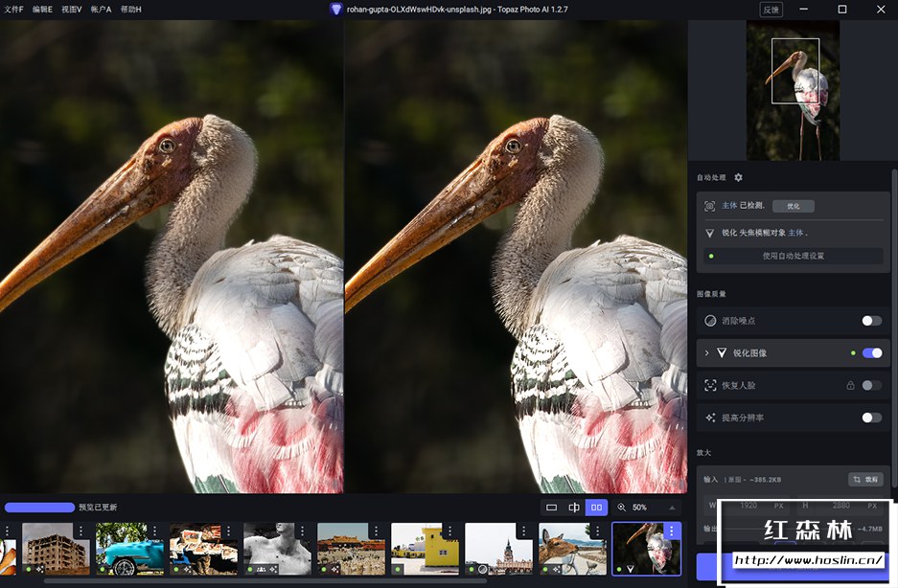The height and width of the screenshot is (588, 898).
Task: Select side-by-side comparison view icon
Action: (x=597, y=508)
